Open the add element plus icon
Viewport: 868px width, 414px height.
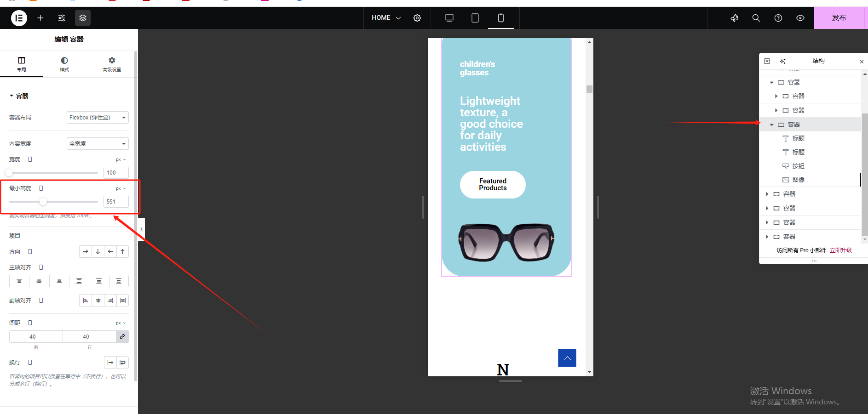click(40, 18)
